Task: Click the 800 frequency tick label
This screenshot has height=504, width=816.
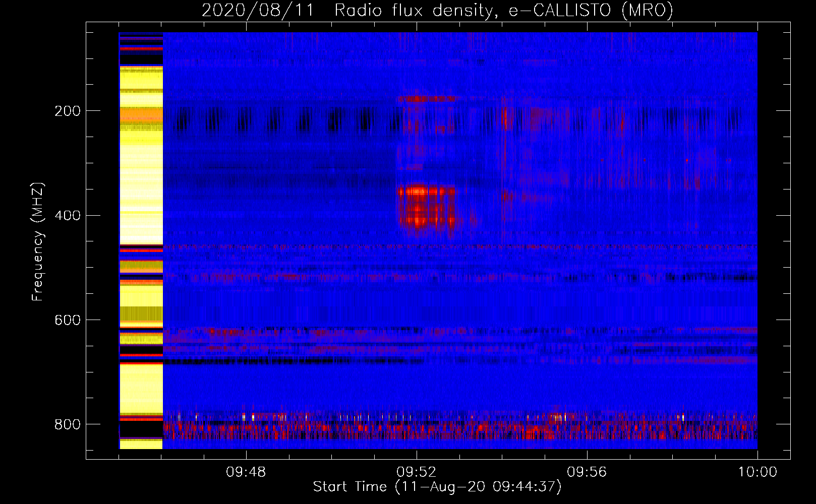Action: 68,425
